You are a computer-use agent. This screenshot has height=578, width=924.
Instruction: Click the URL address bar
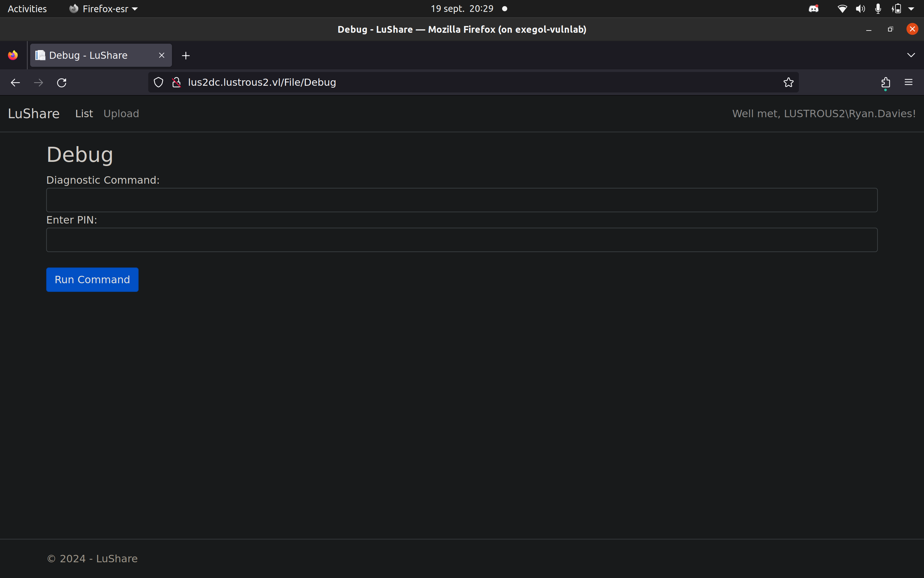[474, 82]
